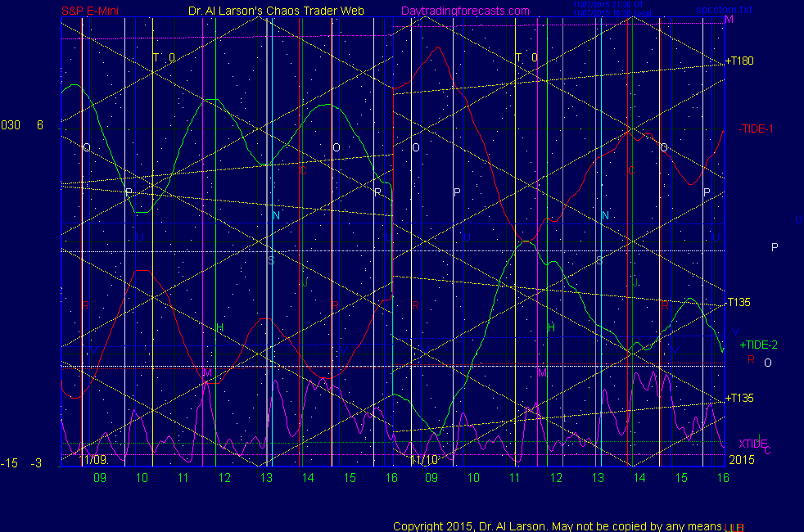
Task: Click the "-15" left axis value
Action: click(x=9, y=463)
